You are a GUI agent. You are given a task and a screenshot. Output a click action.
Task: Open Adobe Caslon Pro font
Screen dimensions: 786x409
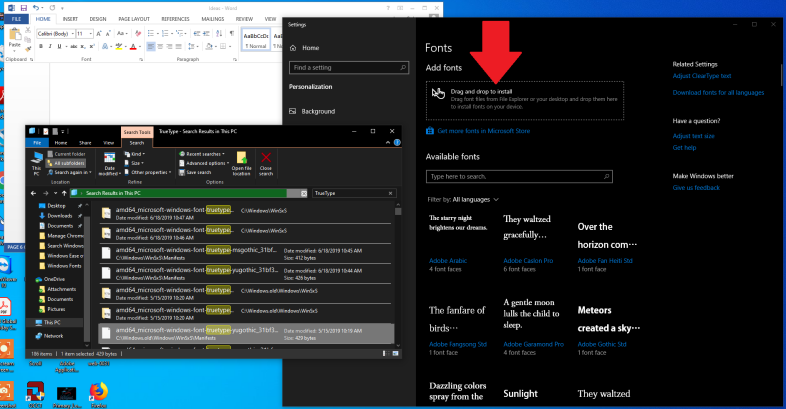(x=528, y=261)
